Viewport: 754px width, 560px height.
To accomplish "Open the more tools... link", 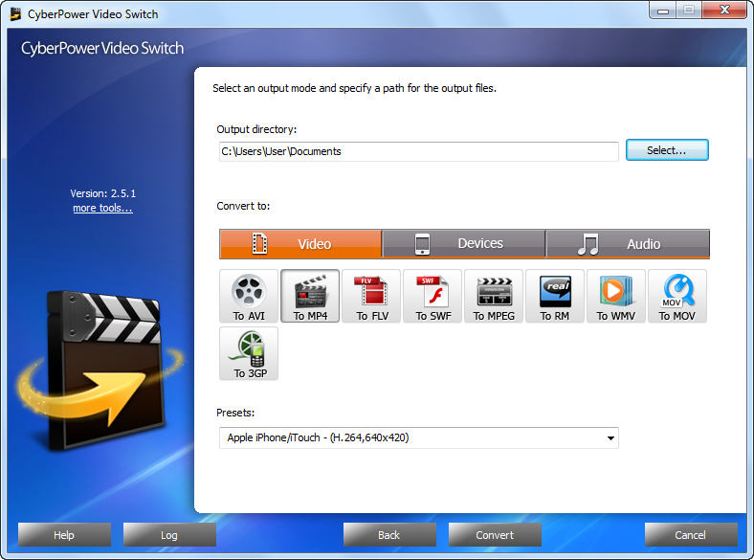I will tap(102, 209).
